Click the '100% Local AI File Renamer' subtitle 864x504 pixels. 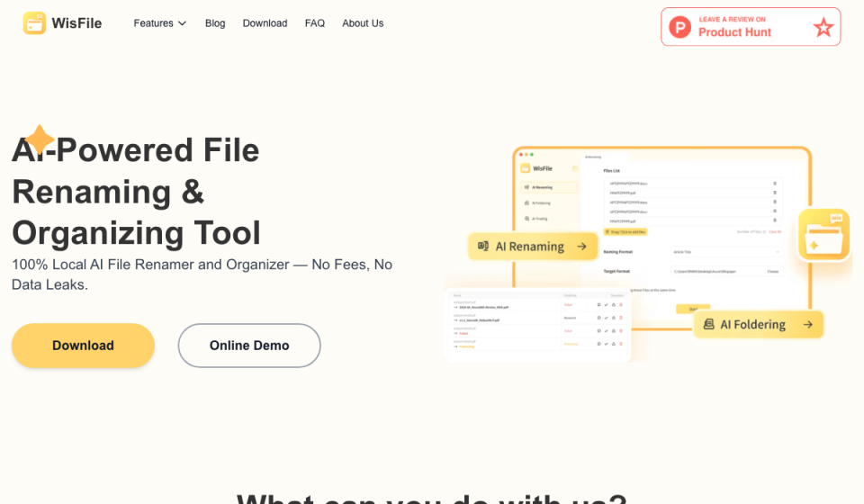tap(202, 274)
